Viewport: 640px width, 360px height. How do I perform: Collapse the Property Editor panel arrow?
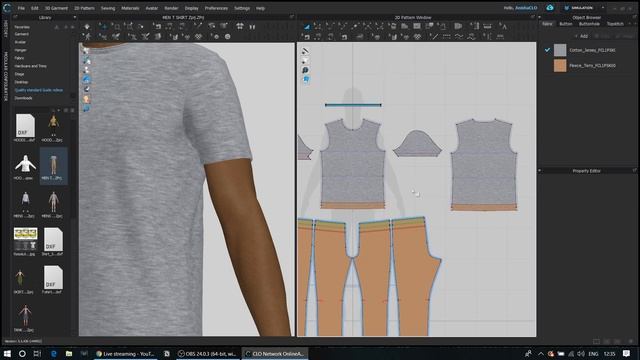pos(540,171)
